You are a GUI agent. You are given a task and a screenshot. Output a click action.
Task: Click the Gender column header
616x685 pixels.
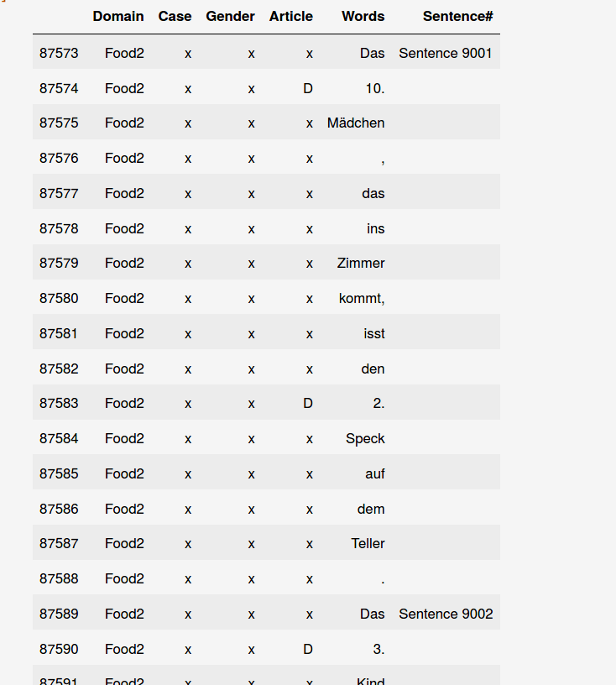[x=230, y=16]
